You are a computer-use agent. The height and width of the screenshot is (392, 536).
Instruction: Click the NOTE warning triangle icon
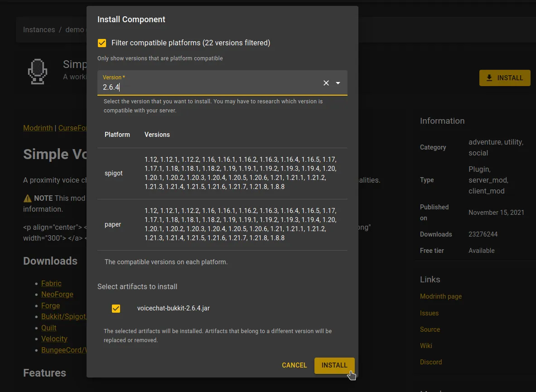tap(27, 198)
